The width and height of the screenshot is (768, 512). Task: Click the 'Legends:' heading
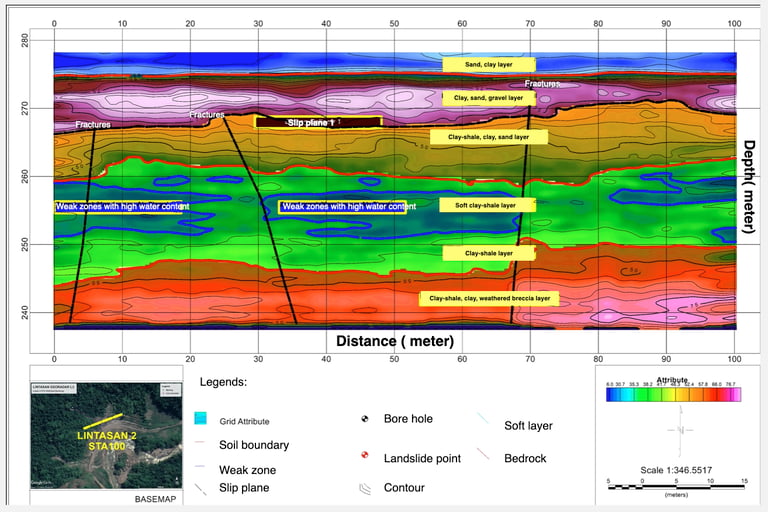click(223, 382)
